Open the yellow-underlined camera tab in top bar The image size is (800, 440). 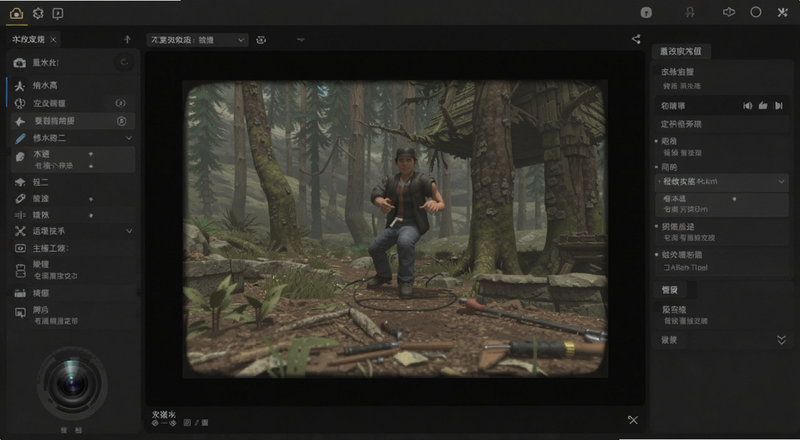16,13
